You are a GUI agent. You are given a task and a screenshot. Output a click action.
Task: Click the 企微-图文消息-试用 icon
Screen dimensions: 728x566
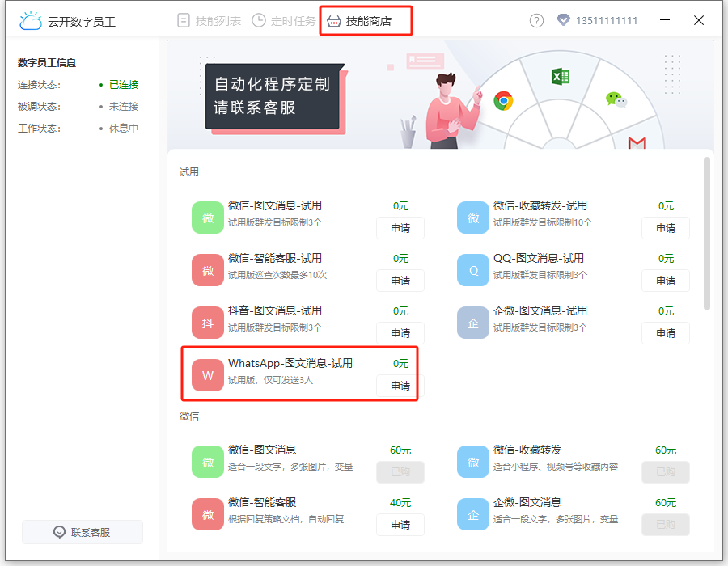pos(473,323)
